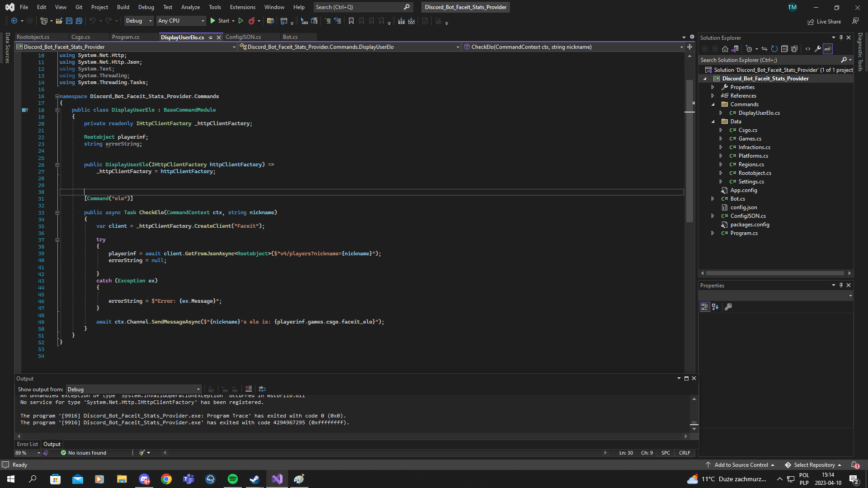Click the editor vertical scrollbar thumb
The width and height of the screenshot is (868, 488).
pos(689,149)
